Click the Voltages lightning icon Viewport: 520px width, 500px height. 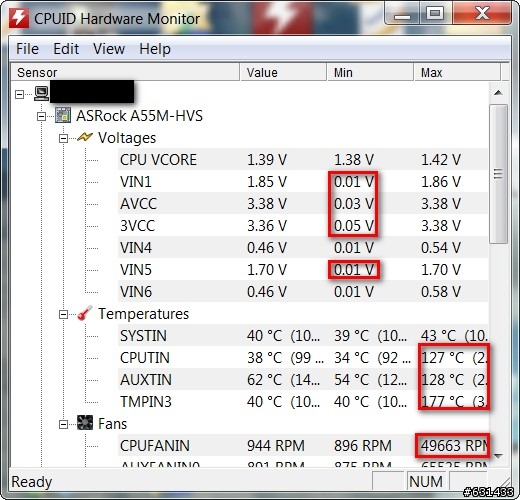[85, 137]
